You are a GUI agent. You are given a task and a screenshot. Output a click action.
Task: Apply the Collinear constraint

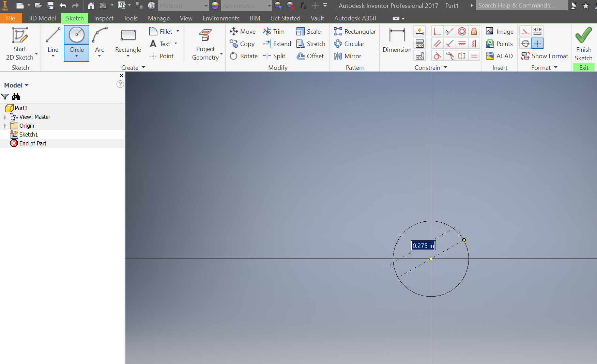[449, 31]
